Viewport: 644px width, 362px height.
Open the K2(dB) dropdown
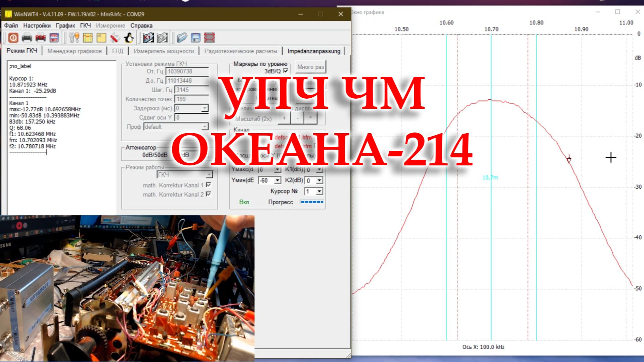[319, 180]
